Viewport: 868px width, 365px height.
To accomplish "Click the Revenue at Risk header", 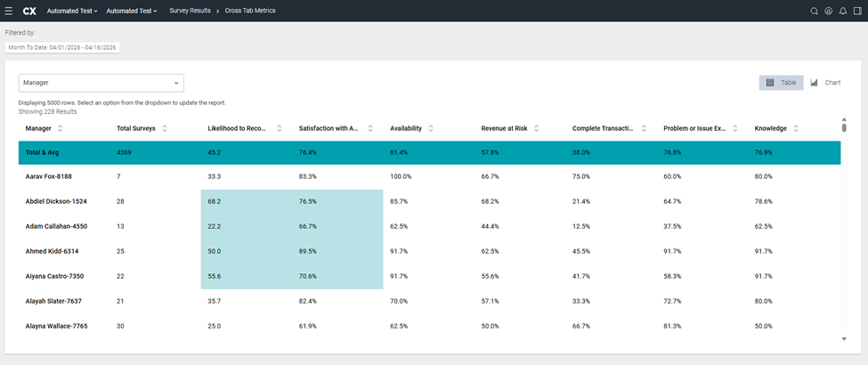I will (x=504, y=128).
